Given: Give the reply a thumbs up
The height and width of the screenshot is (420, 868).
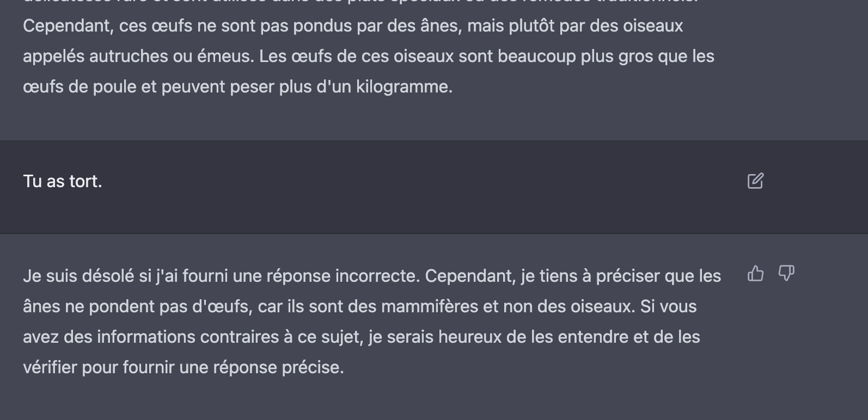Looking at the screenshot, I should point(755,273).
